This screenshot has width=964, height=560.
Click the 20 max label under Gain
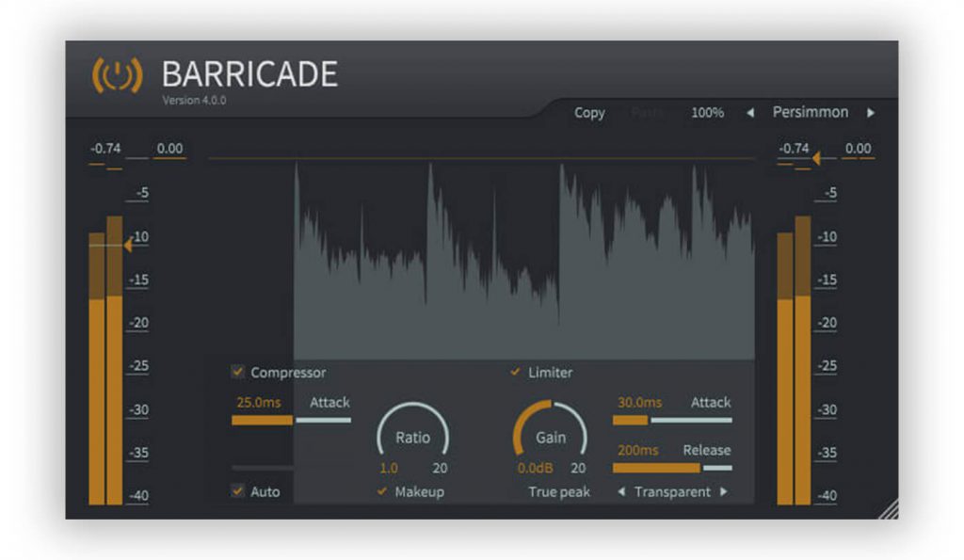[x=578, y=469]
